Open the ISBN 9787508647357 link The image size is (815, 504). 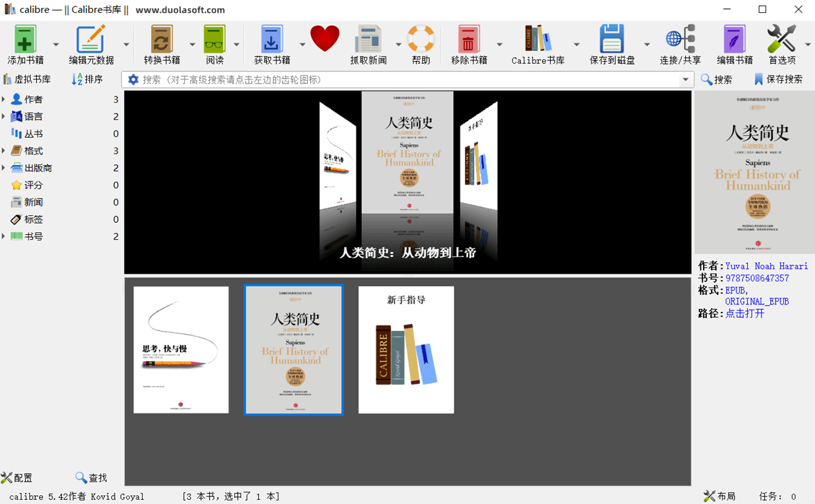(x=757, y=278)
